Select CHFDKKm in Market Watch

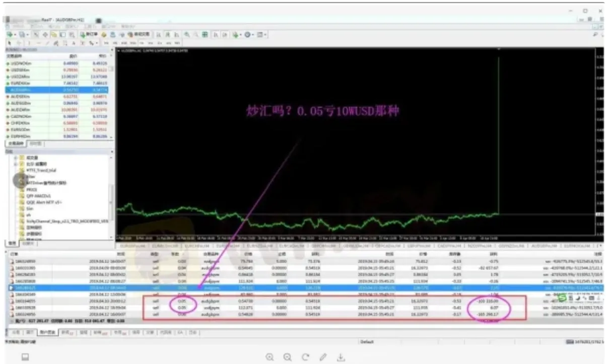(56, 122)
